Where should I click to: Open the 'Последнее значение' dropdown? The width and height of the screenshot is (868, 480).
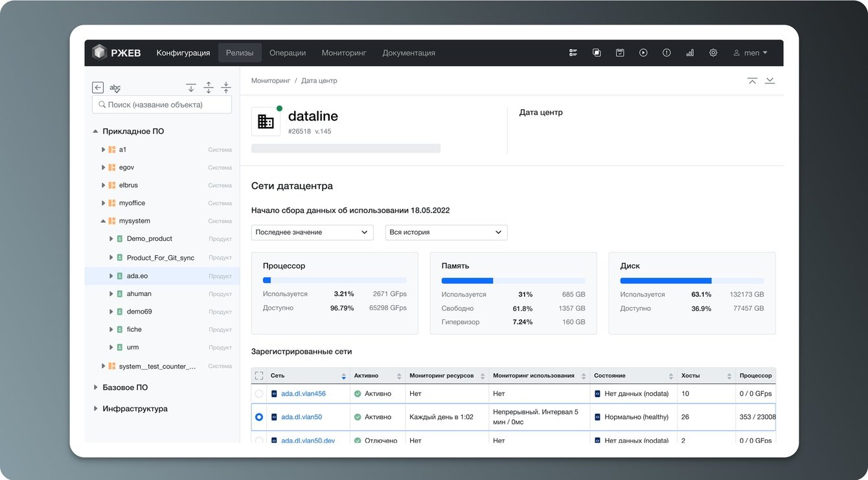[312, 233]
